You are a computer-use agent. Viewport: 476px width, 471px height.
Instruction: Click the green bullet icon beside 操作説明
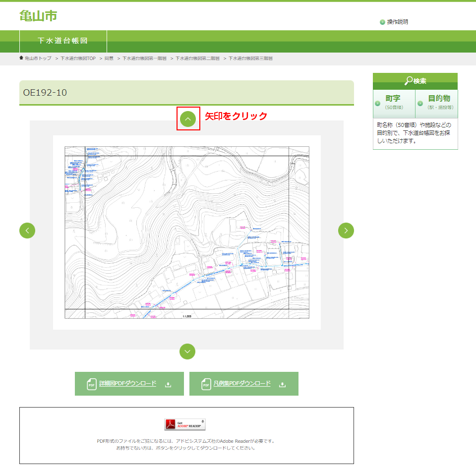point(382,22)
